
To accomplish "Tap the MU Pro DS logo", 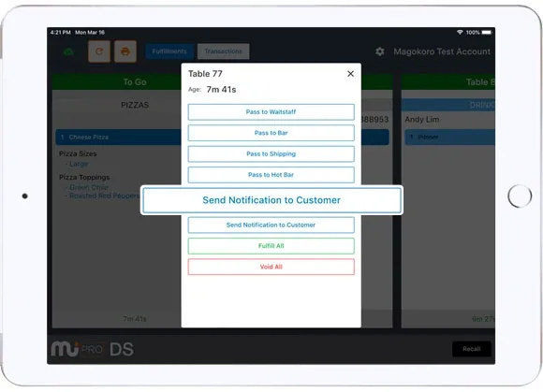I will tap(92, 349).
